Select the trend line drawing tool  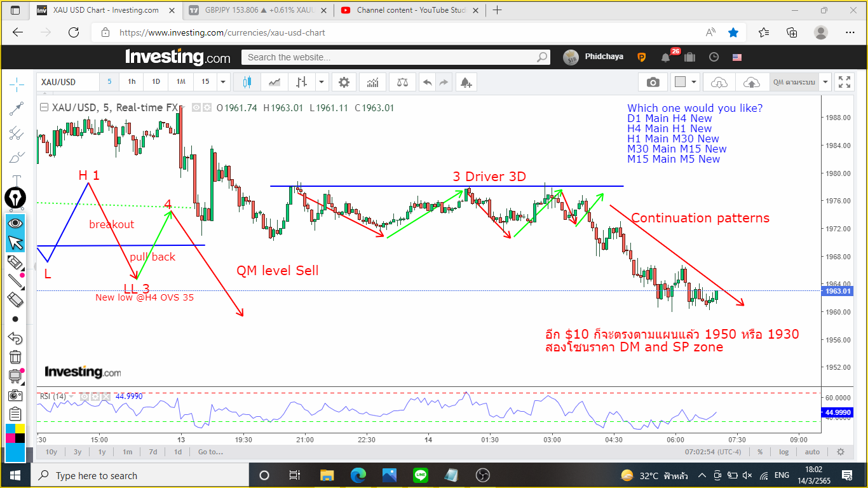[x=17, y=109]
